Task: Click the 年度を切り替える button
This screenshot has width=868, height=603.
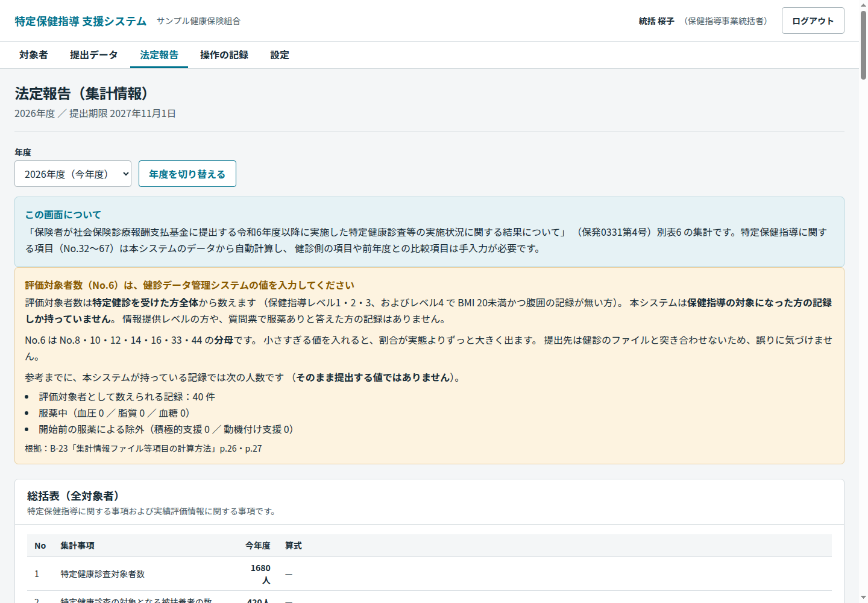Action: click(187, 174)
